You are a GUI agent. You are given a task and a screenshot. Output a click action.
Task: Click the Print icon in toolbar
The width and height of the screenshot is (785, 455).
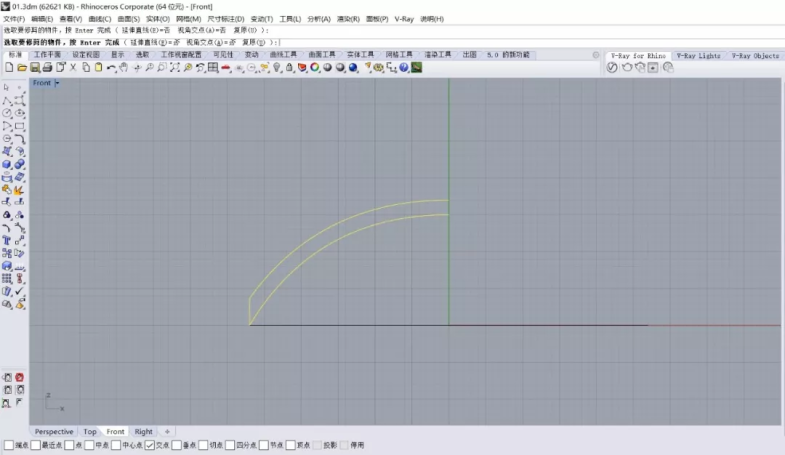47,67
